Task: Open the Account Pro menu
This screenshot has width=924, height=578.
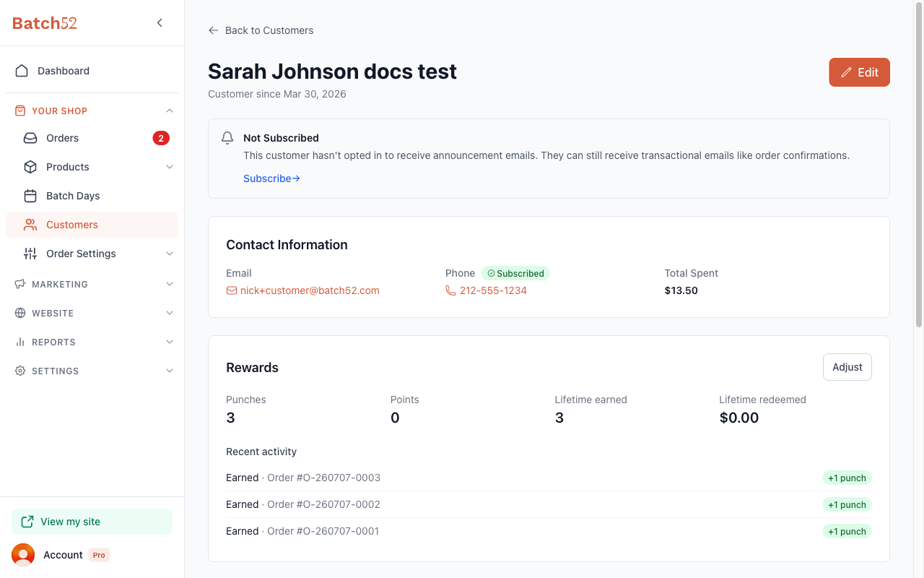Action: coord(92,555)
